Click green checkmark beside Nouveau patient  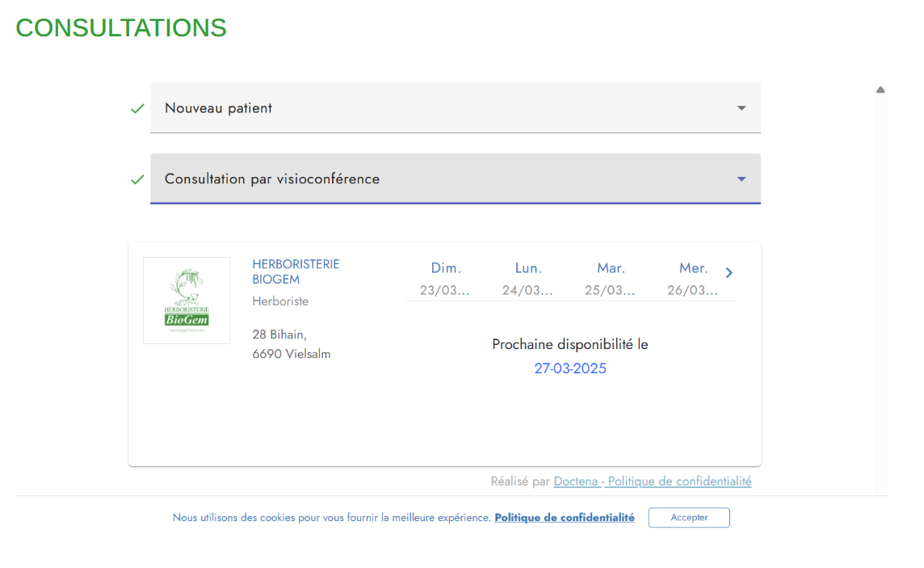point(137,108)
